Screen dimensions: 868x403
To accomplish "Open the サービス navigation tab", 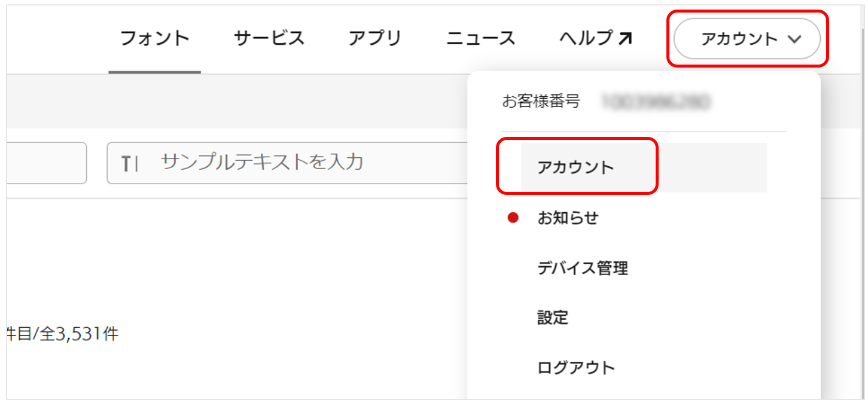I will [x=269, y=39].
